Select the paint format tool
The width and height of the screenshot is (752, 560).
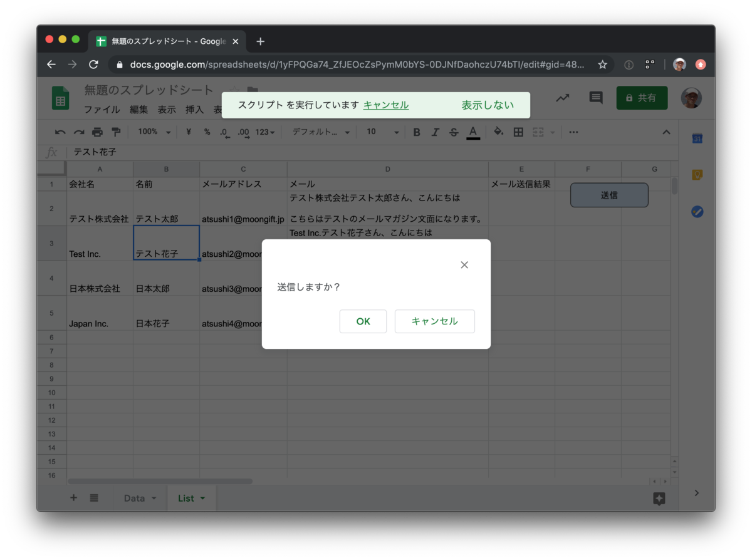(115, 132)
